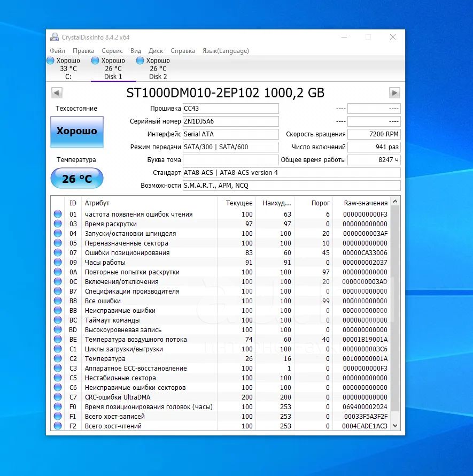Open the Файл menu
This screenshot has width=473, height=476.
(57, 51)
